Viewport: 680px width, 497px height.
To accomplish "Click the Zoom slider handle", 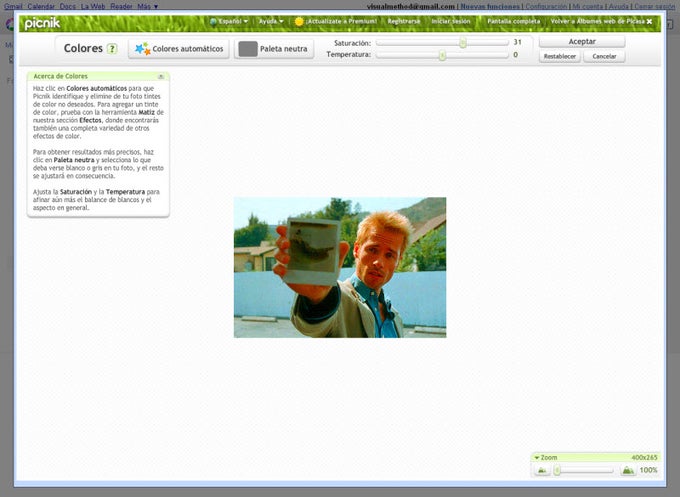I will click(558, 470).
